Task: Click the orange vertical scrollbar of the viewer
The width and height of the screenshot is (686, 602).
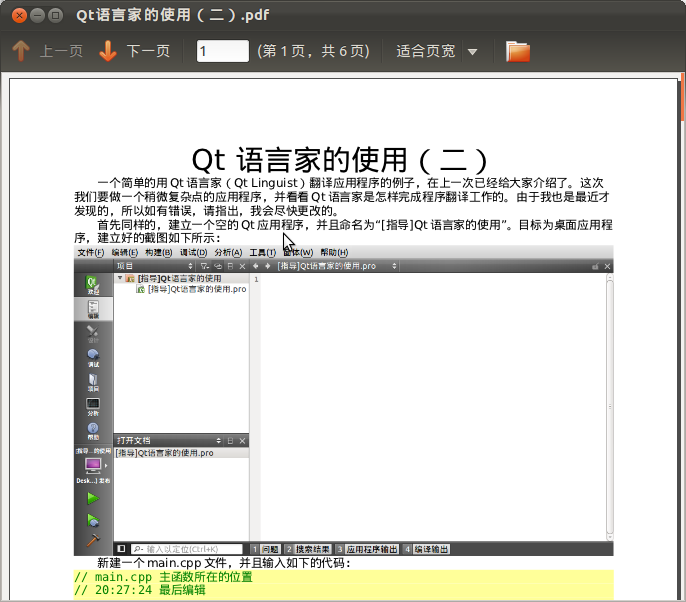Action: (x=683, y=97)
